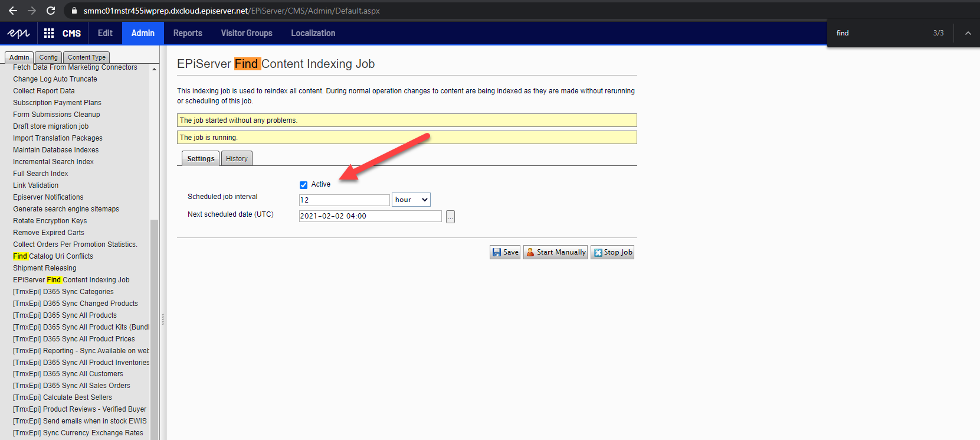Click the Save button
Viewport: 980px width, 440px height.
[505, 252]
